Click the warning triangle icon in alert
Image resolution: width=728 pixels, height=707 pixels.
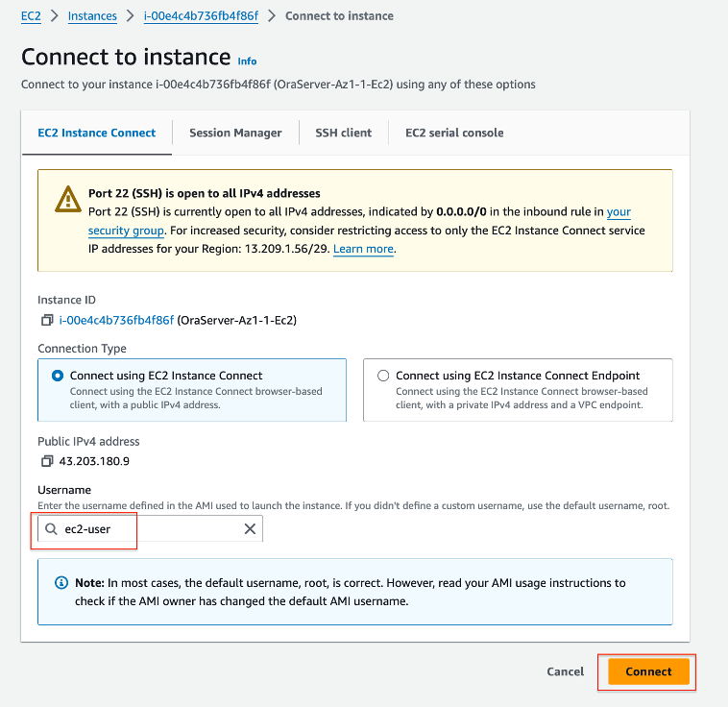68,199
